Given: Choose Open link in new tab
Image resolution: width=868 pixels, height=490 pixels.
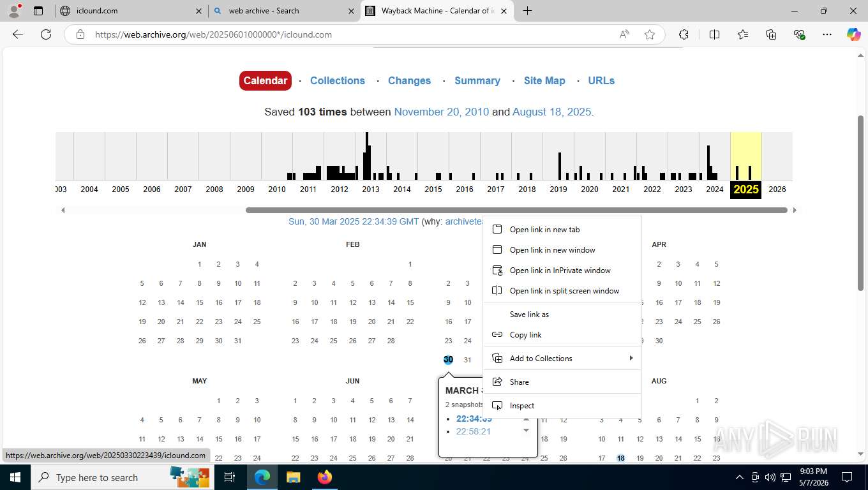Looking at the screenshot, I should coord(562,230).
